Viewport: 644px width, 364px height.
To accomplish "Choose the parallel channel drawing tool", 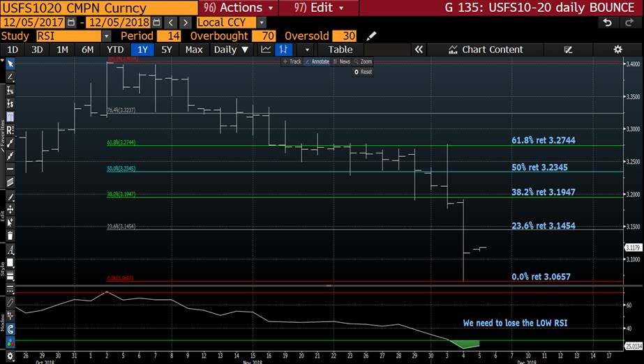I will click(x=10, y=182).
